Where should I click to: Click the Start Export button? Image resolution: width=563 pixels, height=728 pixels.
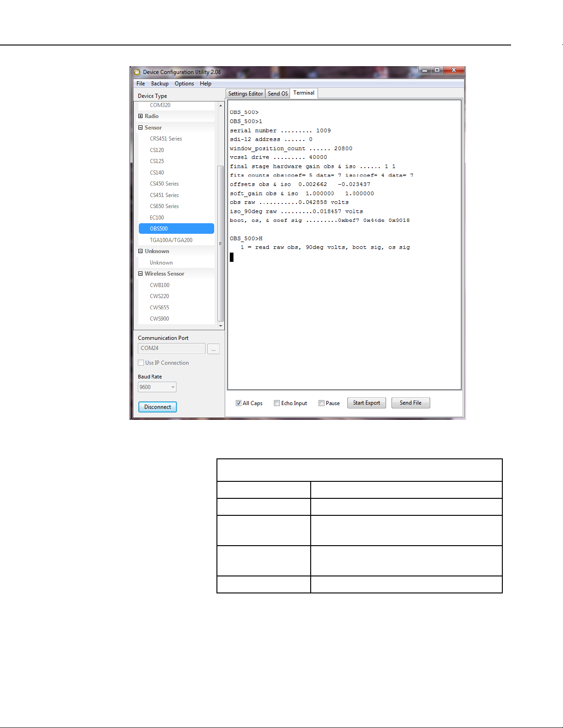(x=367, y=403)
